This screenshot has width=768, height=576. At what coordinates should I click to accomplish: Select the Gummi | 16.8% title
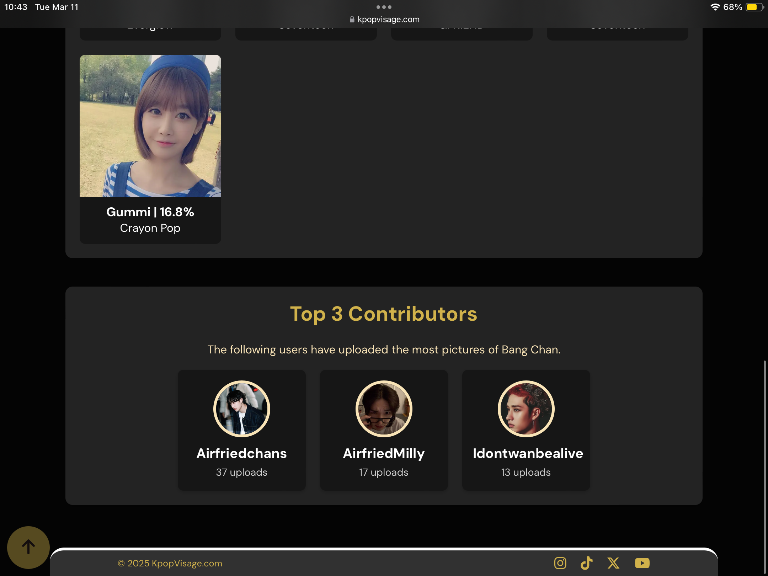(150, 212)
